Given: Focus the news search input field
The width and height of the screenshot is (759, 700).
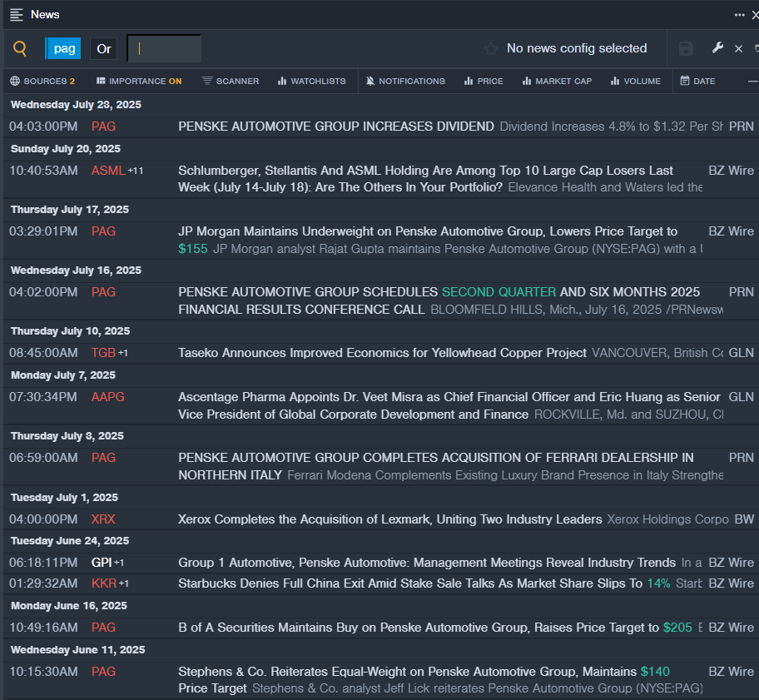Looking at the screenshot, I should 164,48.
